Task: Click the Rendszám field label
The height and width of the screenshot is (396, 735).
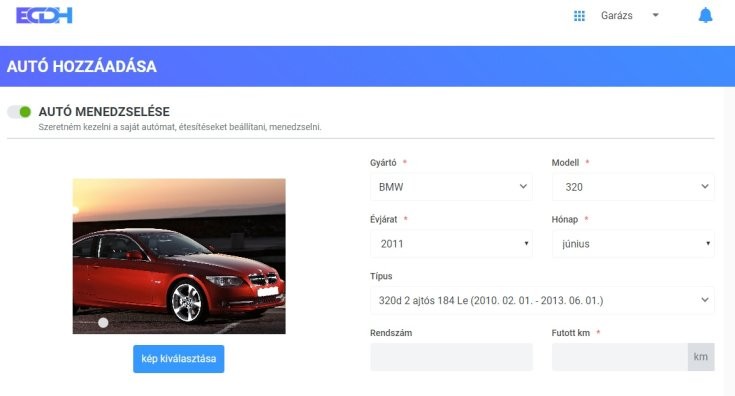Action: click(x=391, y=333)
